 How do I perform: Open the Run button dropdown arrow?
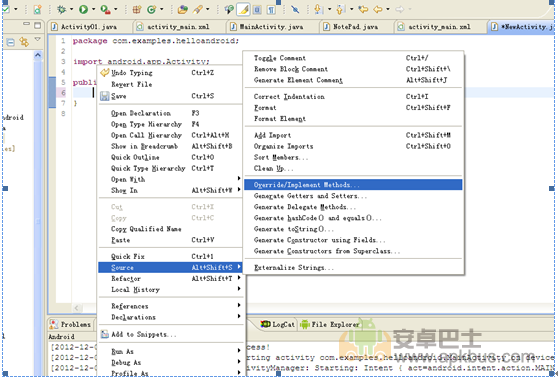pyautogui.click(x=94, y=10)
